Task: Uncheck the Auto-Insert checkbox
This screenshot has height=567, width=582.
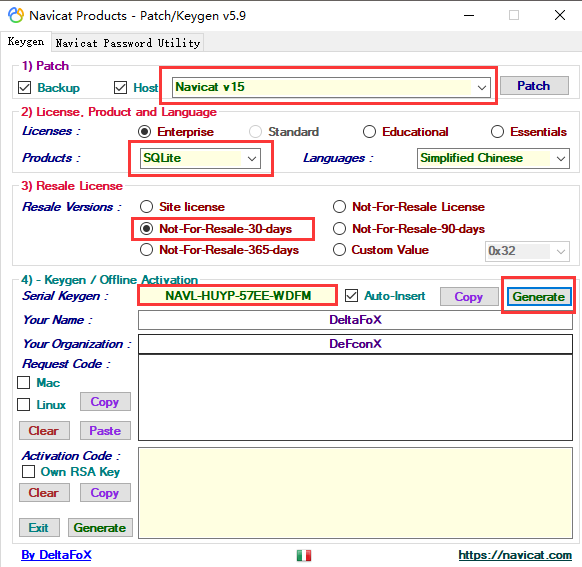Action: [x=351, y=296]
